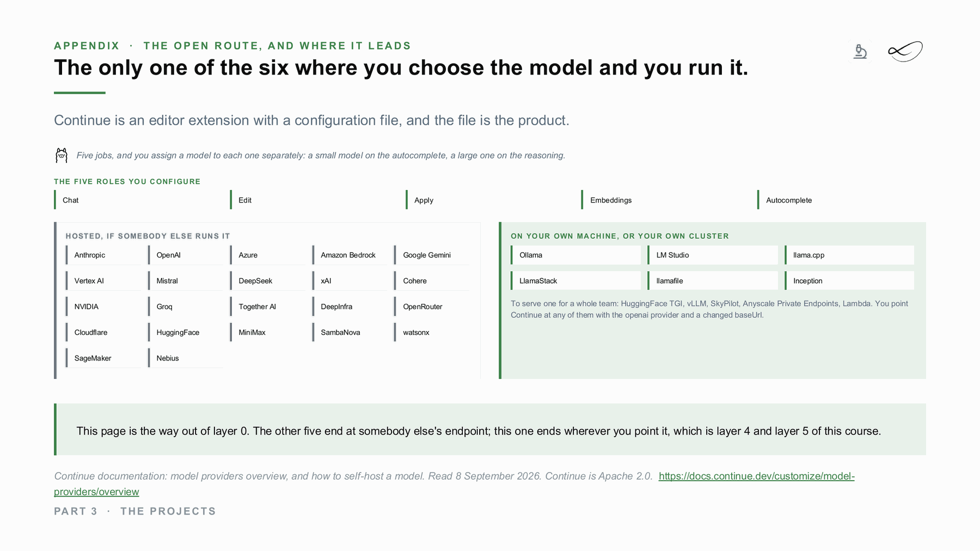Image resolution: width=980 pixels, height=551 pixels.
Task: Click the Together AI provider
Action: (268, 307)
